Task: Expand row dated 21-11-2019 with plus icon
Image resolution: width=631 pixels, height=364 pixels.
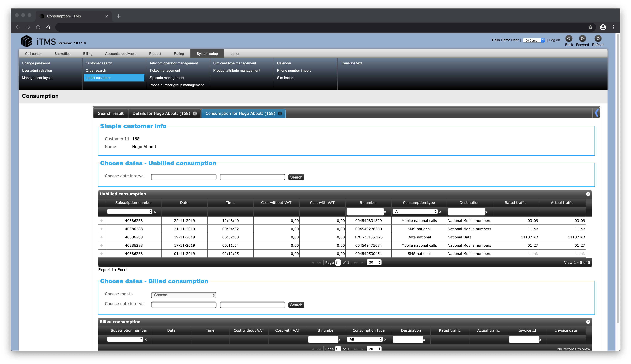Action: click(102, 229)
